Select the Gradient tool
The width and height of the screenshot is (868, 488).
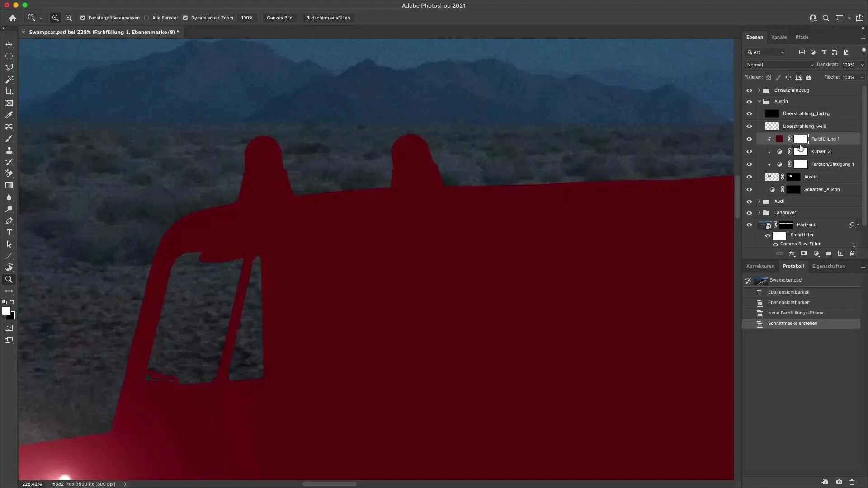(9, 185)
